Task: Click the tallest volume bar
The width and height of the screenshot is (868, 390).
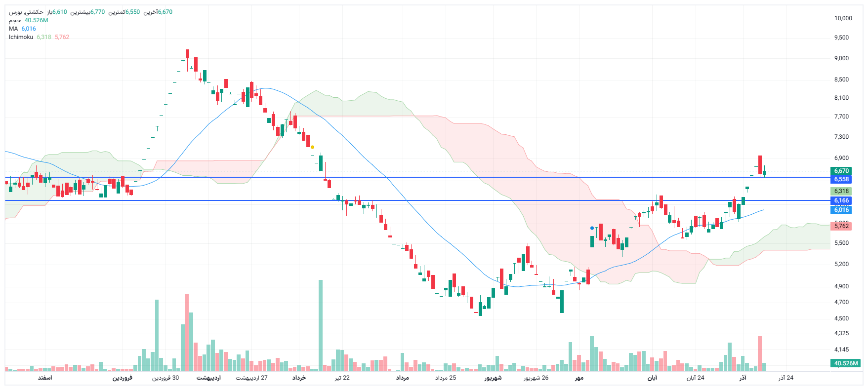Action: tap(321, 326)
